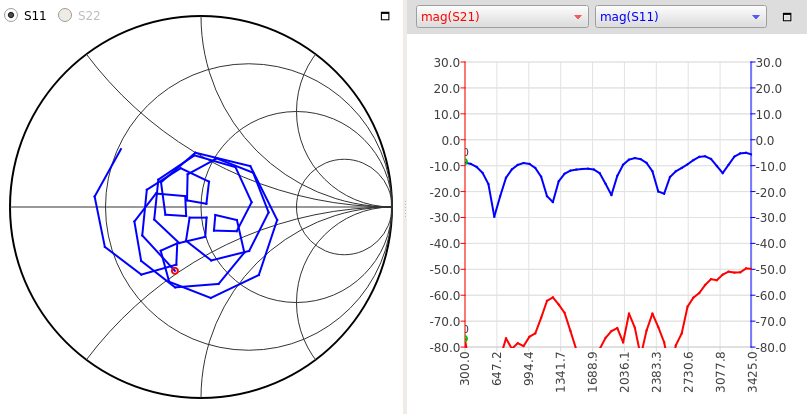Click the 2730.6 frequency axis label
The width and height of the screenshot is (807, 414).
[688, 373]
